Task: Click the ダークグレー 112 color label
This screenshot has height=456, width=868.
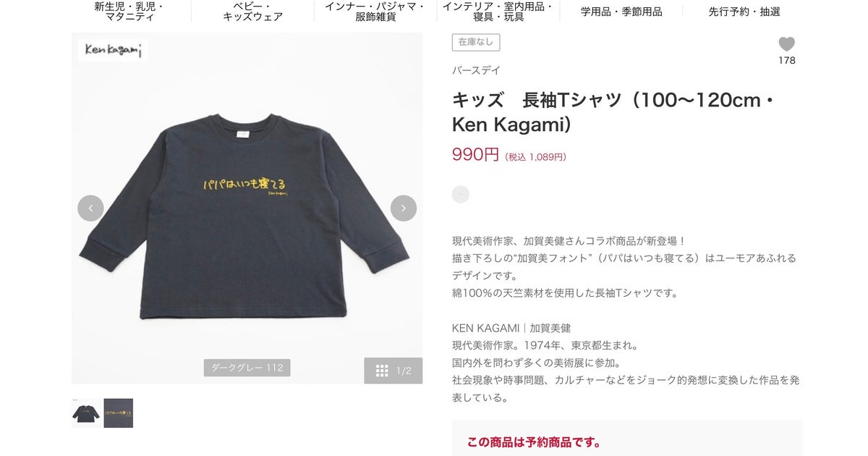Action: pos(247,368)
